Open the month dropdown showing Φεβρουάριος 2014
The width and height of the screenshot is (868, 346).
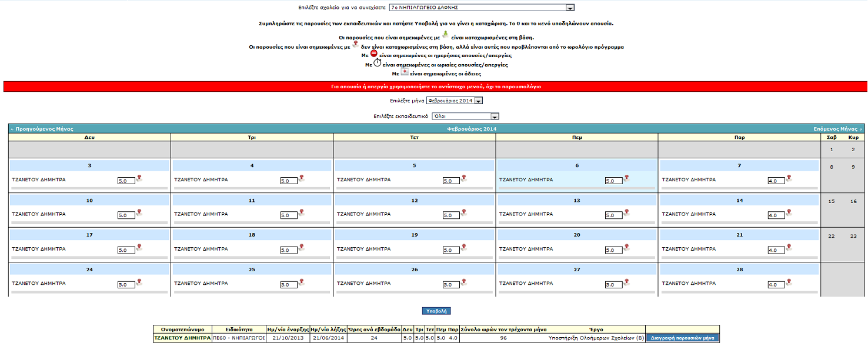pos(454,101)
